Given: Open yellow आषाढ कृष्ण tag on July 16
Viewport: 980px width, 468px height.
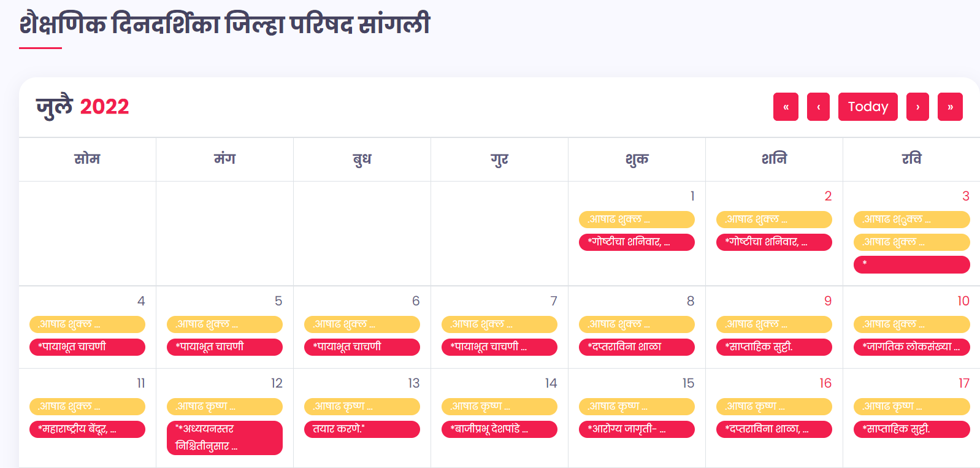Looking at the screenshot, I should [x=774, y=406].
